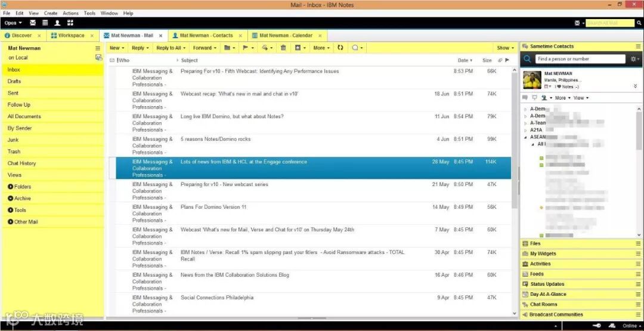Open the Create menu
Viewport: 644px width, 331px height.
point(51,13)
